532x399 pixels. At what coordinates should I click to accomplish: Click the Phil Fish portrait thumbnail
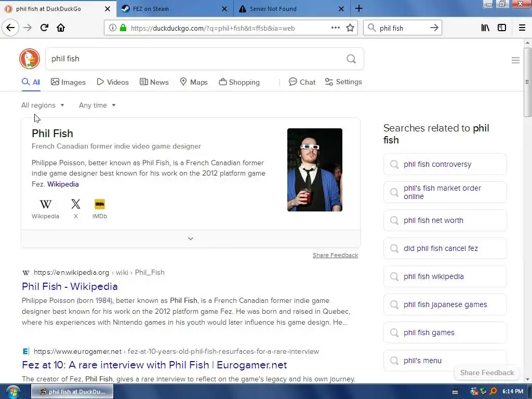314,170
